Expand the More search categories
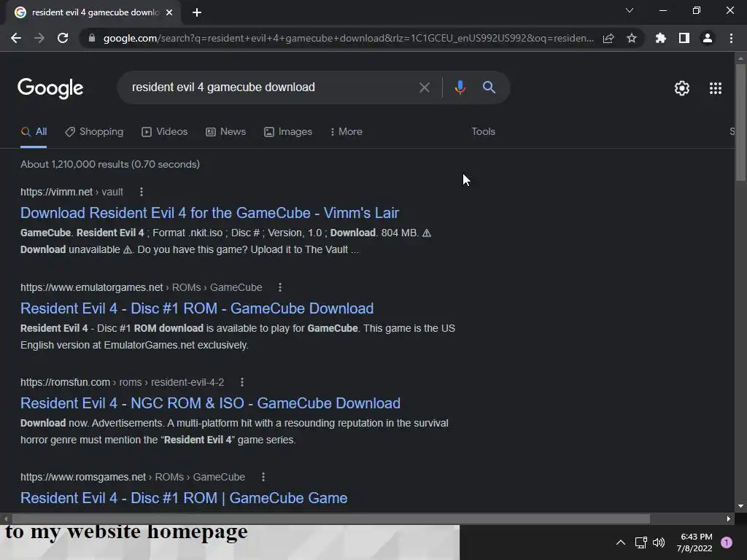This screenshot has width=747, height=560. 347,132
